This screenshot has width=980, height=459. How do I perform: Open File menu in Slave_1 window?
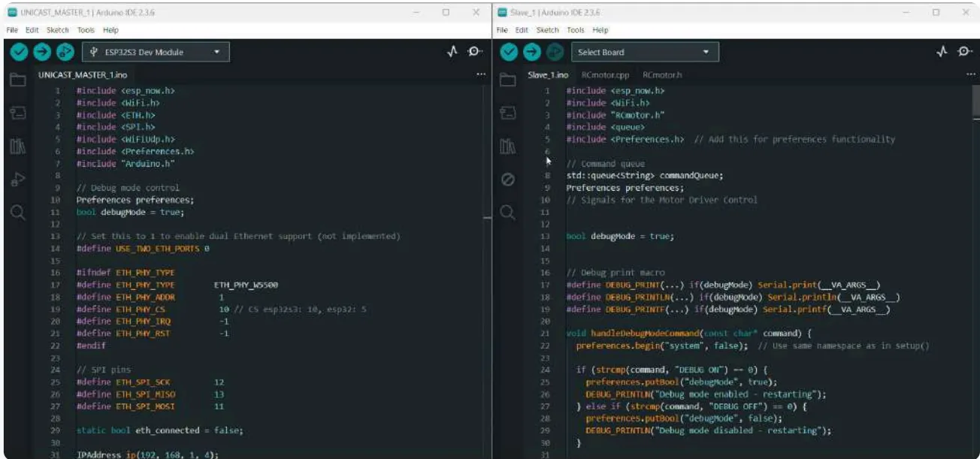tap(502, 30)
